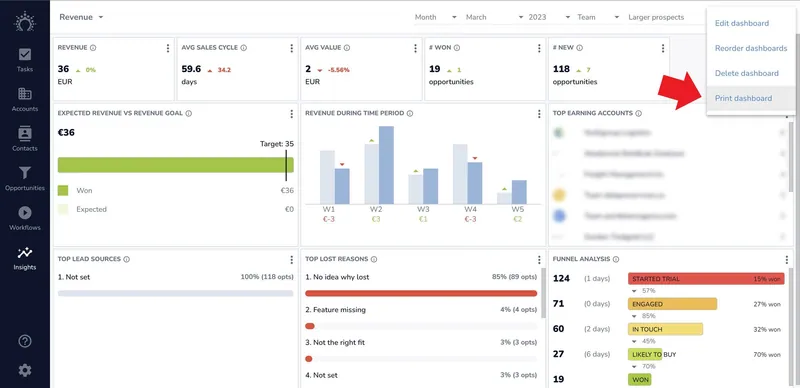This screenshot has height=388, width=800.
Task: Go to Tasks in the sidebar
Action: 24,60
